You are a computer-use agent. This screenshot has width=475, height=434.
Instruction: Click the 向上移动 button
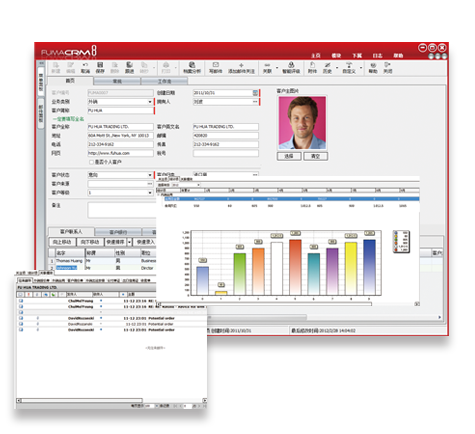[x=62, y=242]
